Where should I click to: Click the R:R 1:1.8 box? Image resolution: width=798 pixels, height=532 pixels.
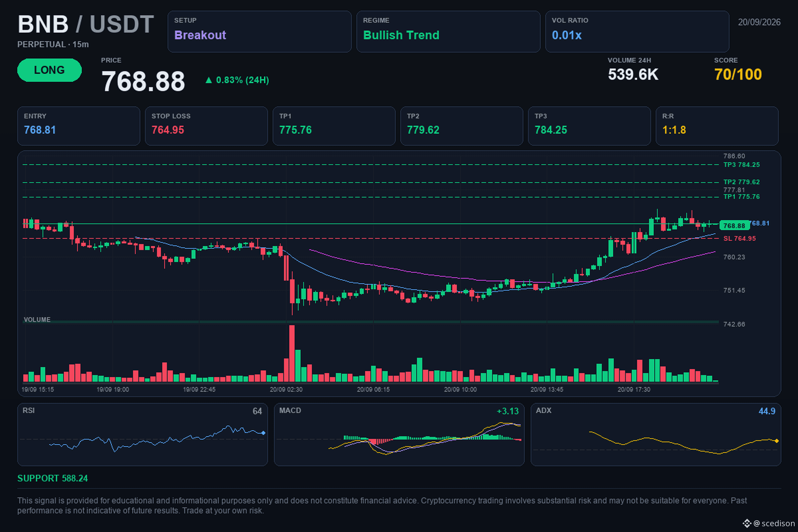click(717, 126)
